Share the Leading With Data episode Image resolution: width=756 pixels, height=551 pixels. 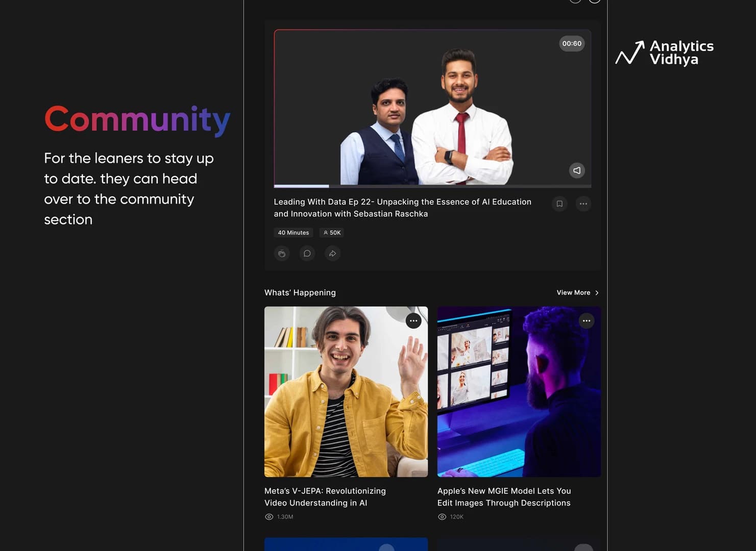tap(333, 254)
